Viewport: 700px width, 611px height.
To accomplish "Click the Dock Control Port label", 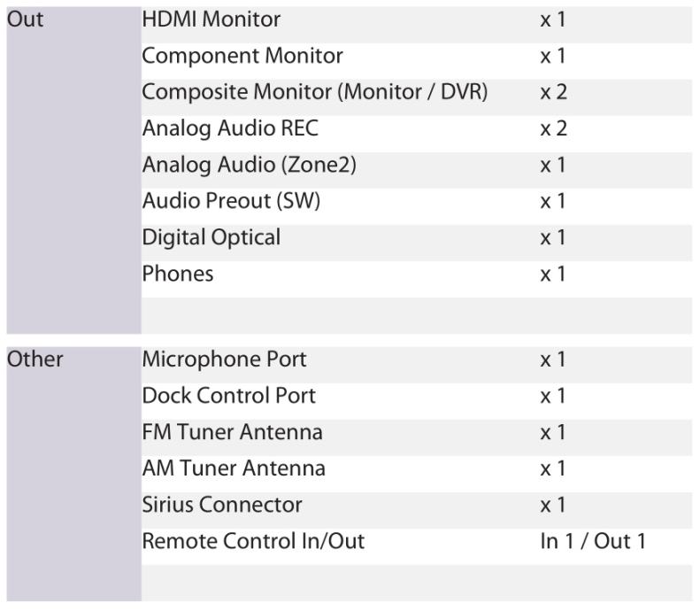I will click(x=228, y=396).
